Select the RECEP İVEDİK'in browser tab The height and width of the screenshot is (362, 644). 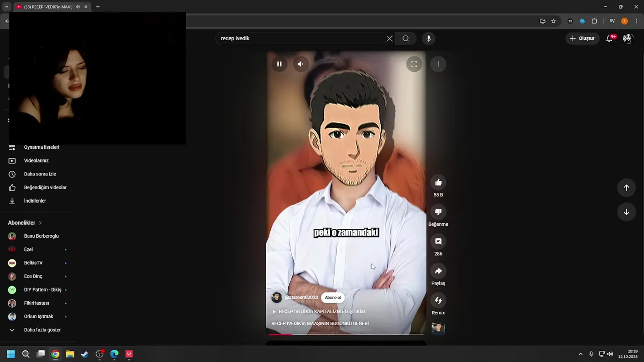pyautogui.click(x=48, y=7)
